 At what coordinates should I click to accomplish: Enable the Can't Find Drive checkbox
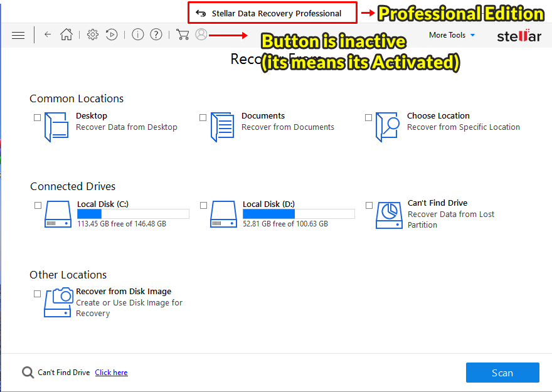tap(369, 205)
